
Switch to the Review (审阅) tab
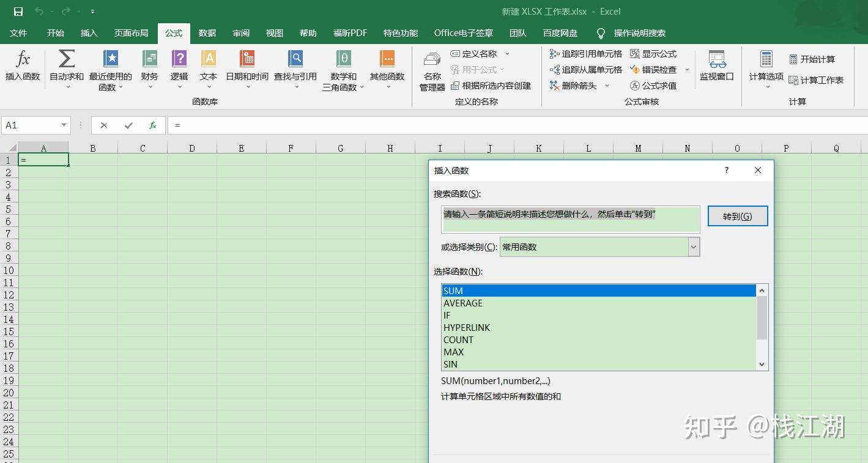coord(241,33)
